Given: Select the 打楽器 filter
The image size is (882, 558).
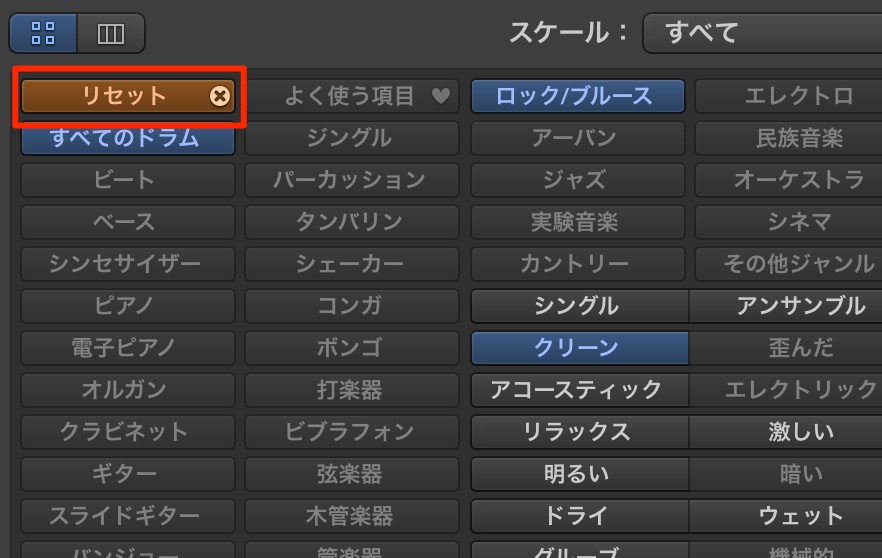Looking at the screenshot, I should coord(352,390).
